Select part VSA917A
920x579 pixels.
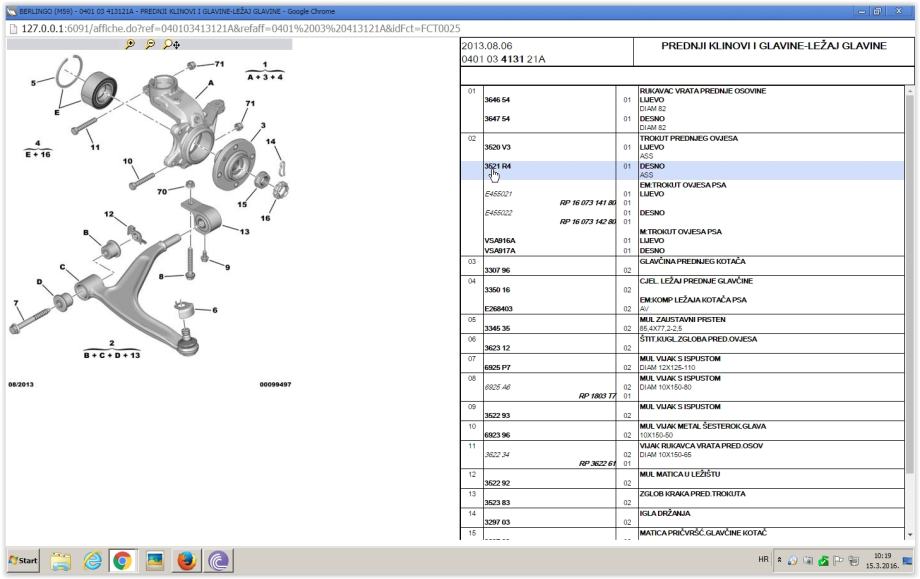pos(499,250)
